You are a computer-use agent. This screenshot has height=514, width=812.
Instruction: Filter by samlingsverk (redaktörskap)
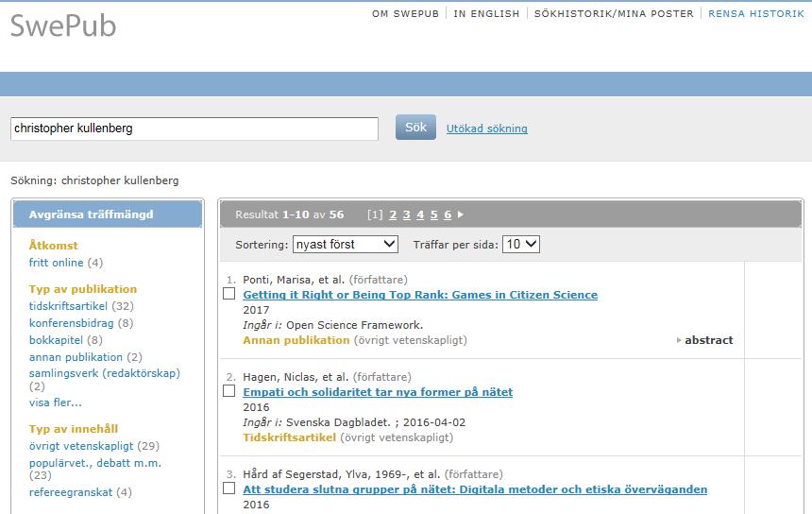click(105, 373)
